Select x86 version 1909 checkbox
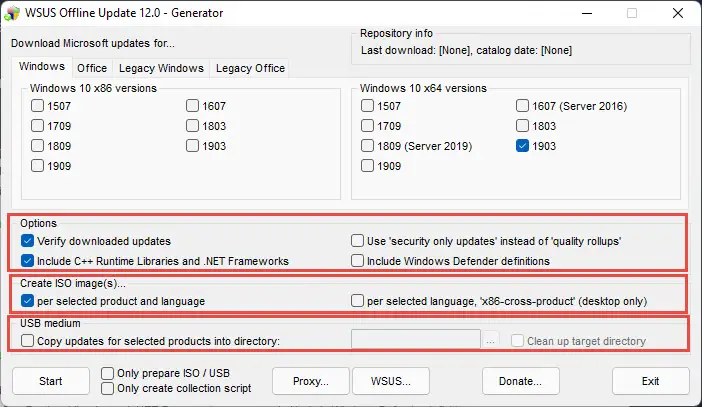This screenshot has width=702, height=407. click(37, 166)
